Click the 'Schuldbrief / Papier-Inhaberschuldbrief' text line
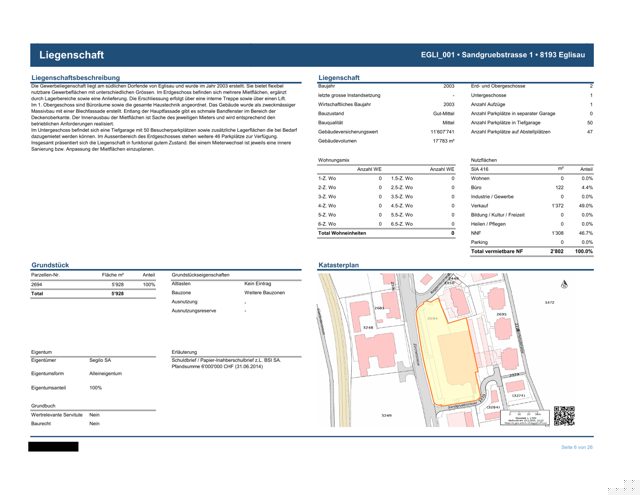This screenshot has height=495, width=640. [x=226, y=360]
